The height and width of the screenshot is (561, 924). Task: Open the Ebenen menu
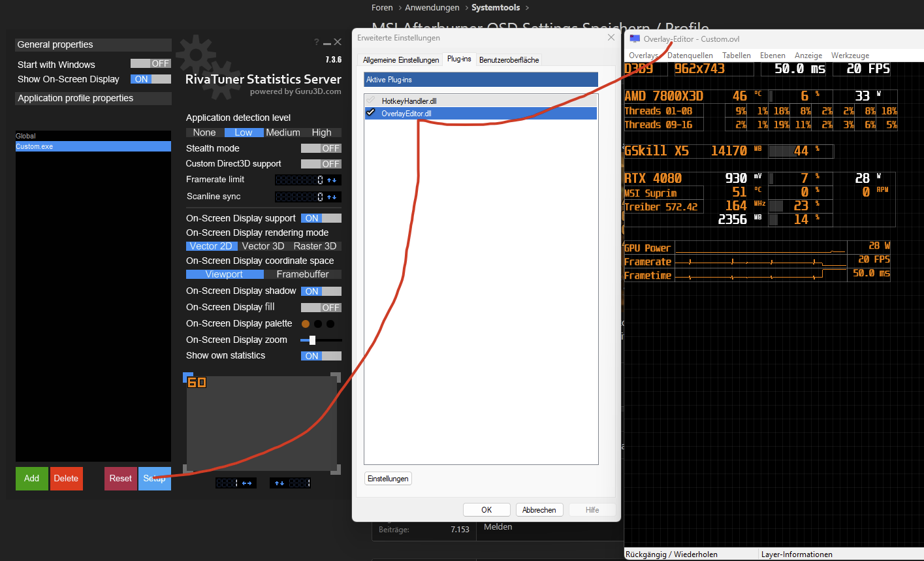click(x=773, y=56)
